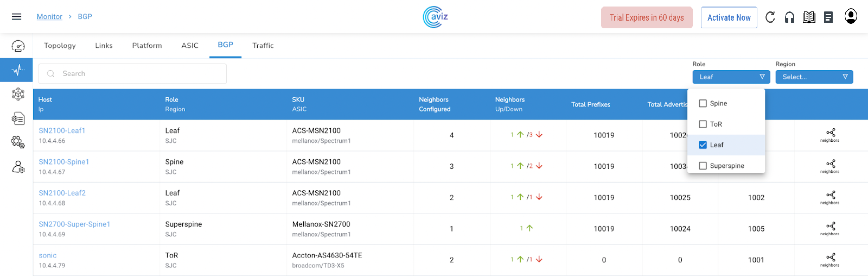Screen dimensions: 868x276
Task: Open the hamburger navigation menu
Action: click(16, 17)
